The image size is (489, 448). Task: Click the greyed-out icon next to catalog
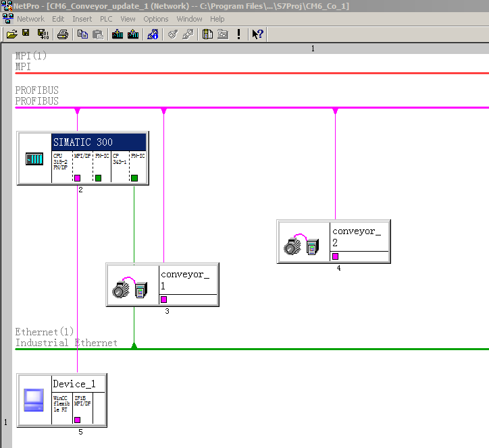coord(223,34)
